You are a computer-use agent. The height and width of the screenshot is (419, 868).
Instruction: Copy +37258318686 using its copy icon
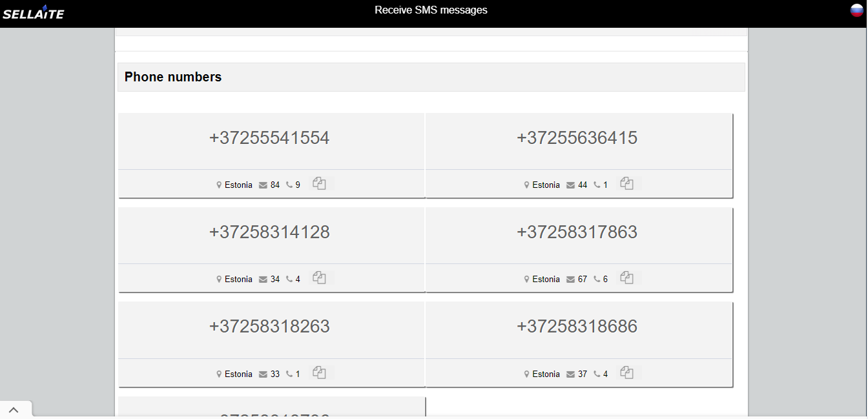click(626, 373)
